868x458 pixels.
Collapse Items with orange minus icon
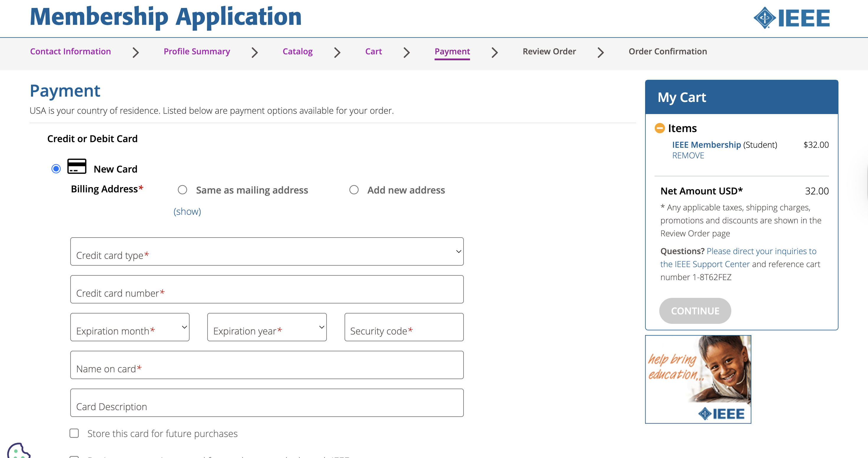pyautogui.click(x=660, y=128)
